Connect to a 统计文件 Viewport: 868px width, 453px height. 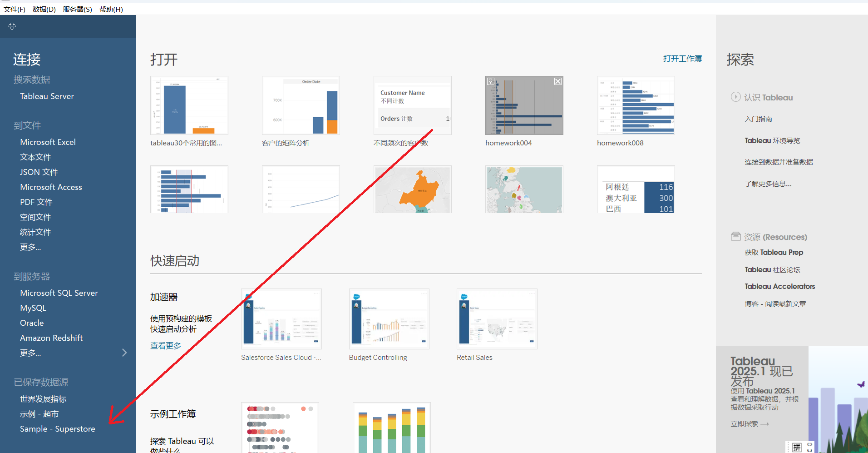coord(35,232)
